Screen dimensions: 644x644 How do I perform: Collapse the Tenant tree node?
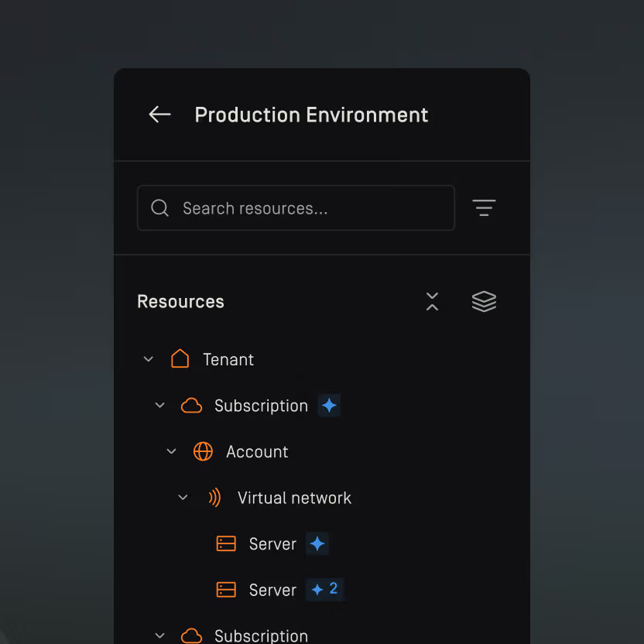point(148,358)
